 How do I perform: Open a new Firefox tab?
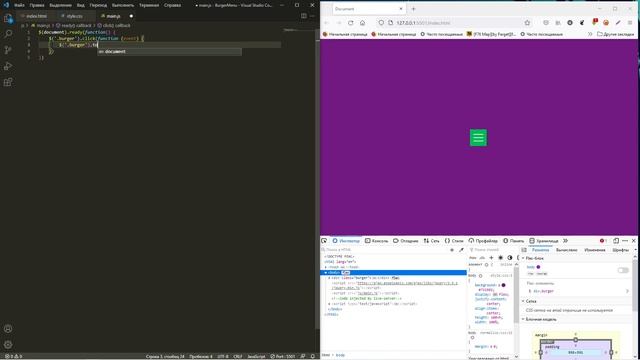coord(413,9)
